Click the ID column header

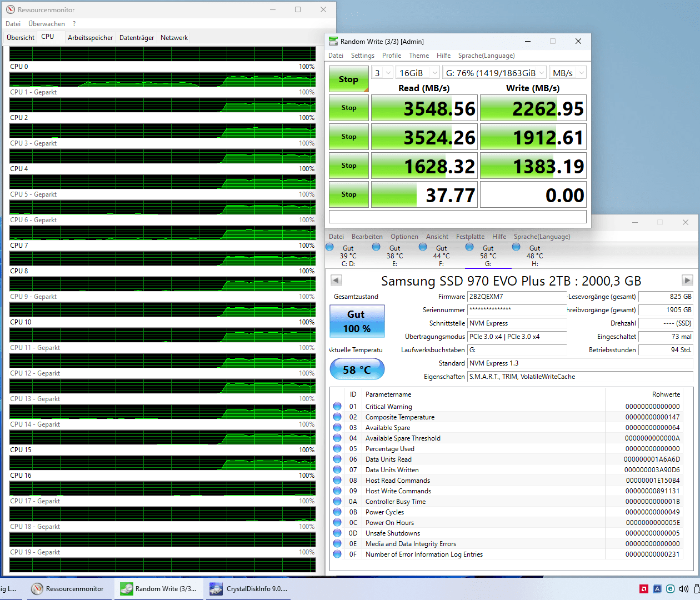pos(353,394)
